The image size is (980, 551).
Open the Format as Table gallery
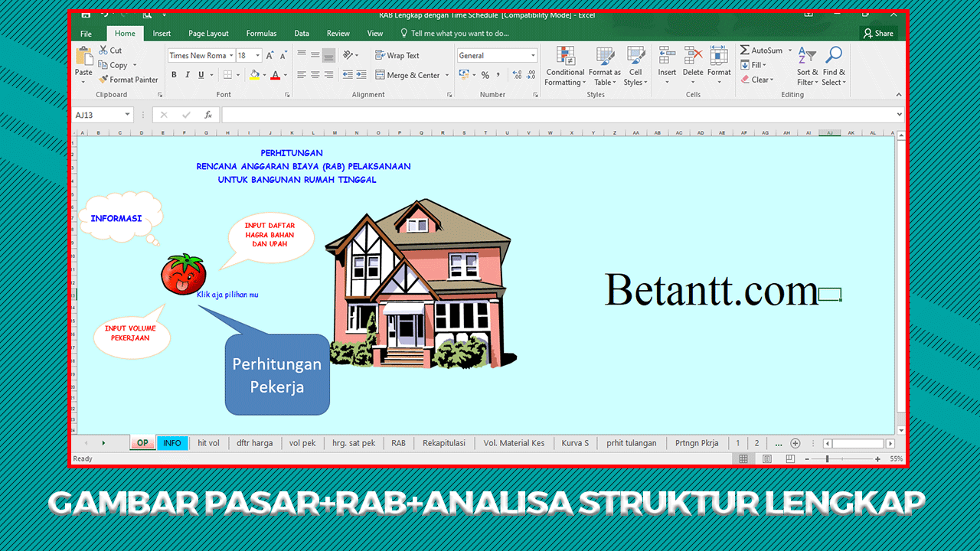pyautogui.click(x=605, y=67)
